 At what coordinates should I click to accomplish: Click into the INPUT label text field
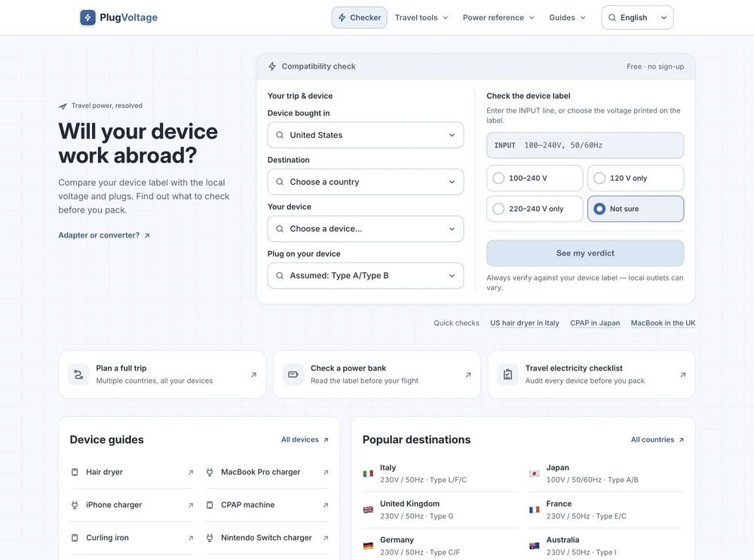point(585,145)
